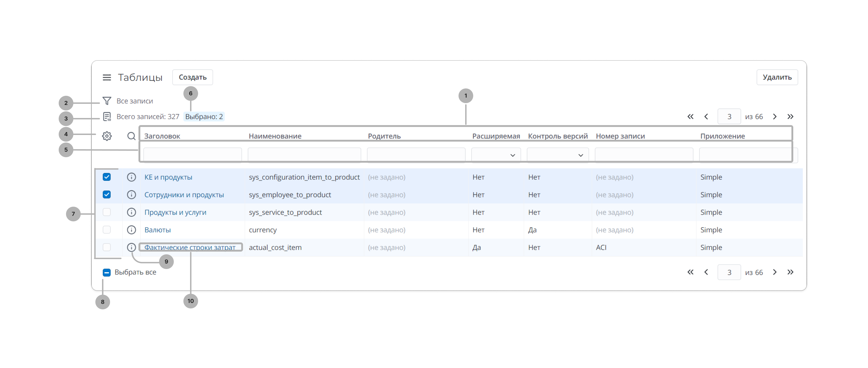The width and height of the screenshot is (868, 368).
Task: Click Всего записей: 327 text
Action: (x=148, y=116)
